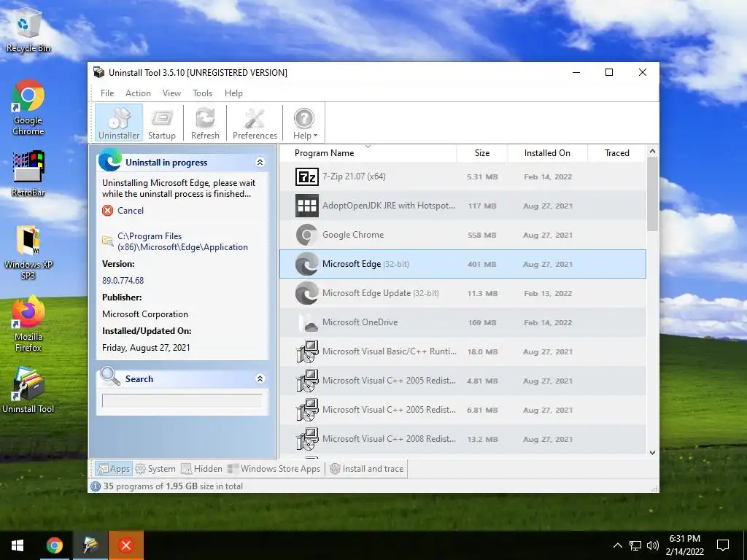This screenshot has height=560, width=747.
Task: Open the Help toolbar dropdown
Action: click(x=304, y=122)
